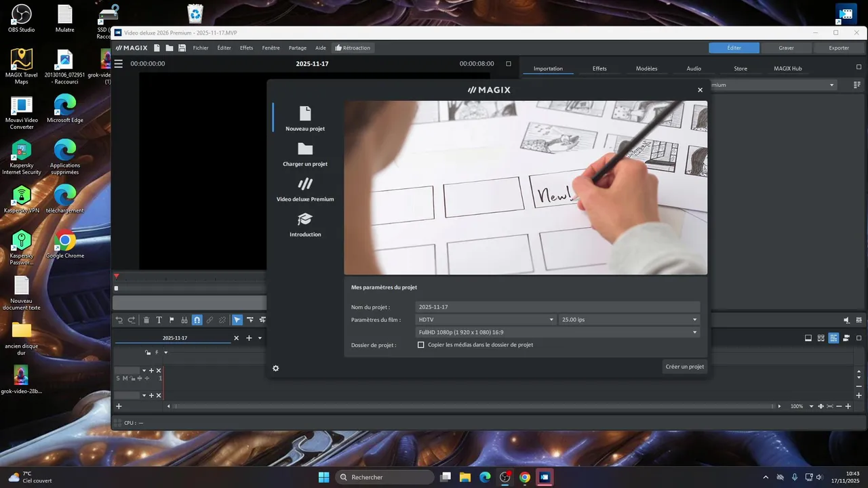This screenshot has width=868, height=488.
Task: Open Fichier menu
Action: pyautogui.click(x=201, y=48)
